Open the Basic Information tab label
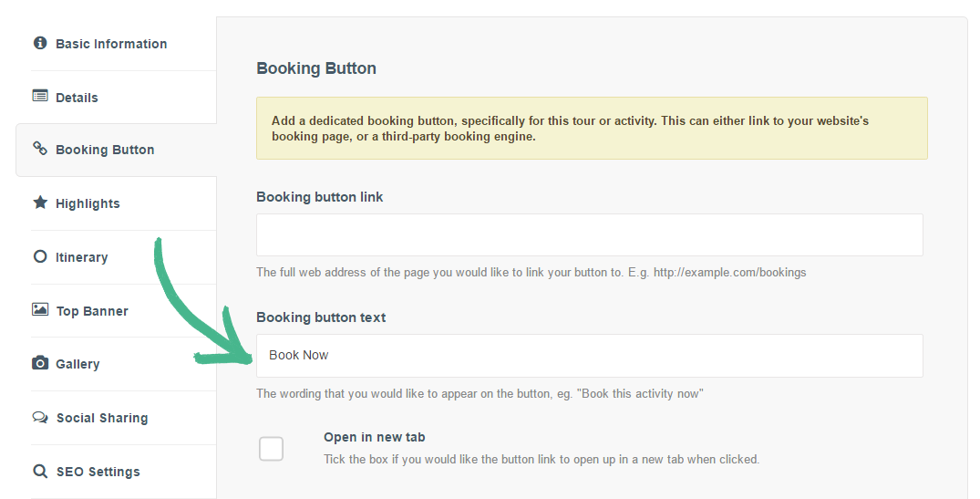 coord(111,44)
